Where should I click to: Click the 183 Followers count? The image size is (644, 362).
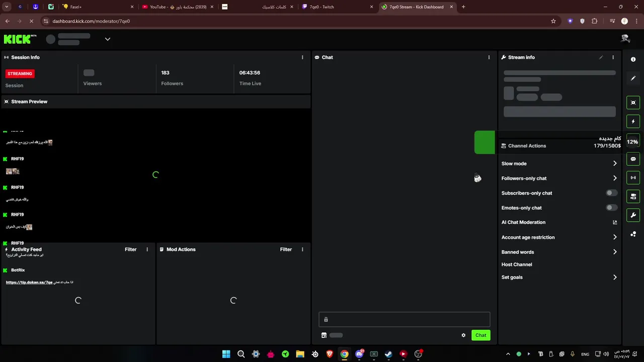coord(165,73)
